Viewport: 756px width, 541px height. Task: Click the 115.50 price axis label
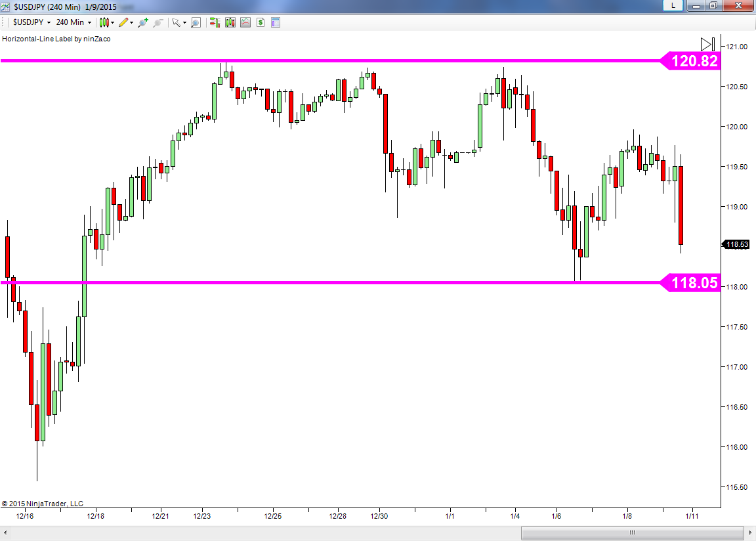[737, 487]
